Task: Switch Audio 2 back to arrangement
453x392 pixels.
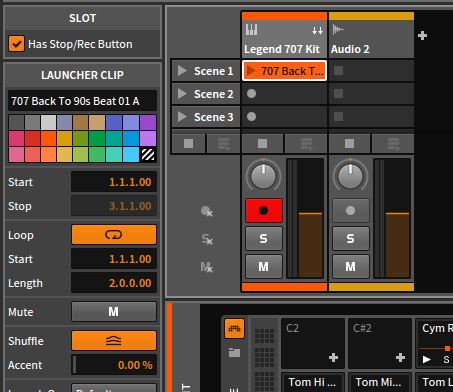Action: (x=393, y=144)
